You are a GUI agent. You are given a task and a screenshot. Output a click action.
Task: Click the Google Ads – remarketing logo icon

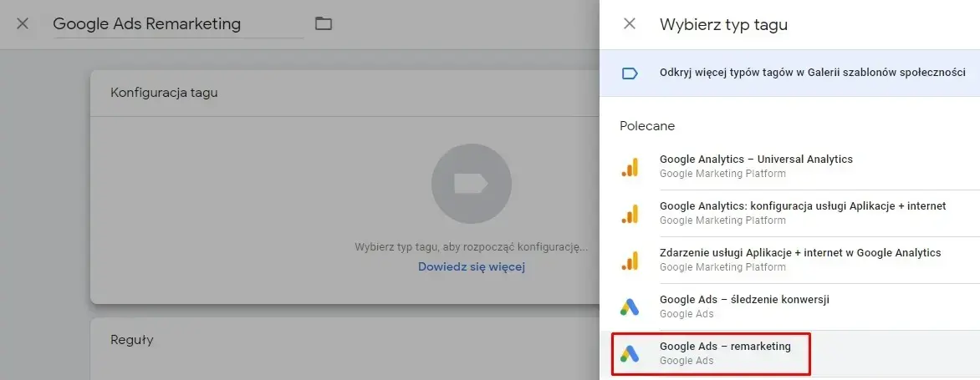630,354
